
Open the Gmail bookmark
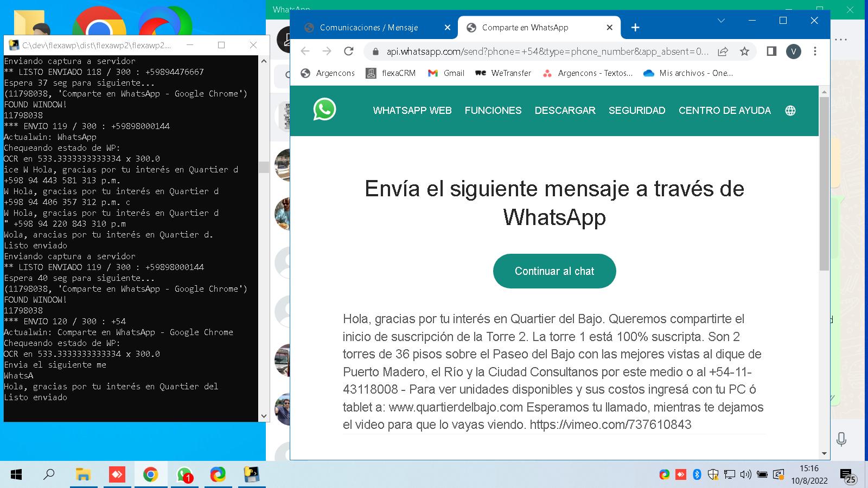(x=446, y=73)
